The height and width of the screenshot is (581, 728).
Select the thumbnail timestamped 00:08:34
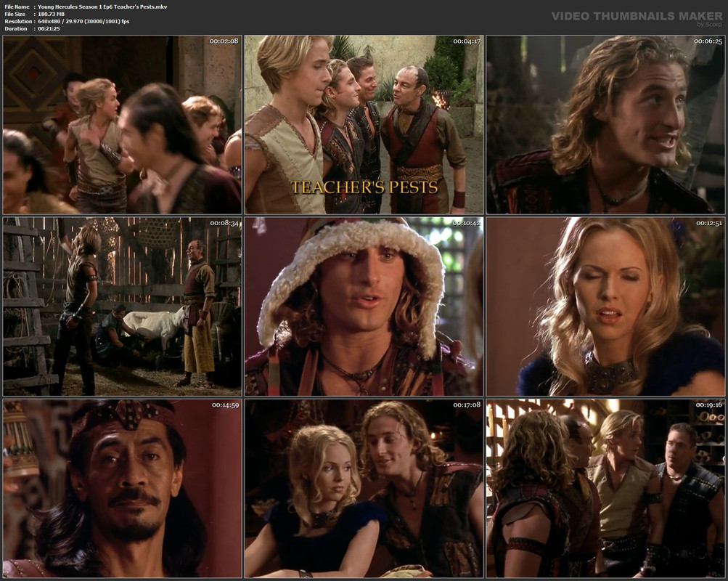coord(122,306)
